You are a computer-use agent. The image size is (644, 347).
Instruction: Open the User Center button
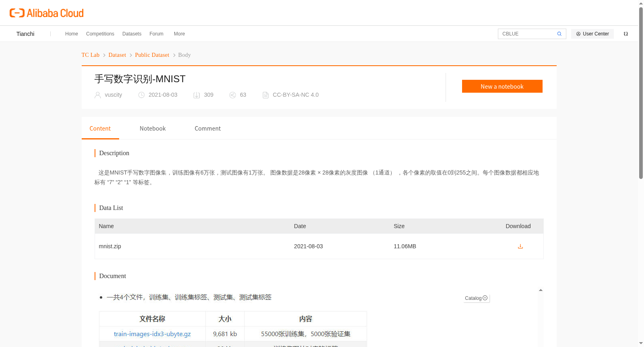[592, 34]
